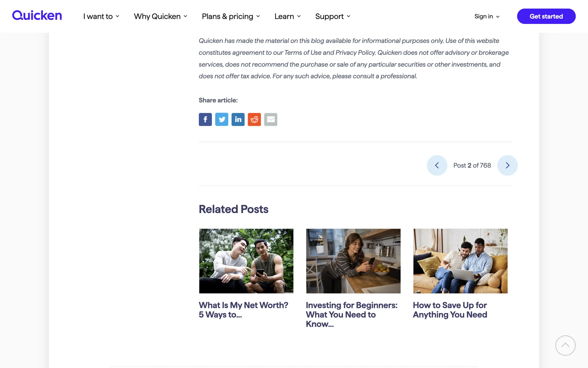
Task: Expand Plans & pricing menu
Action: tap(231, 16)
